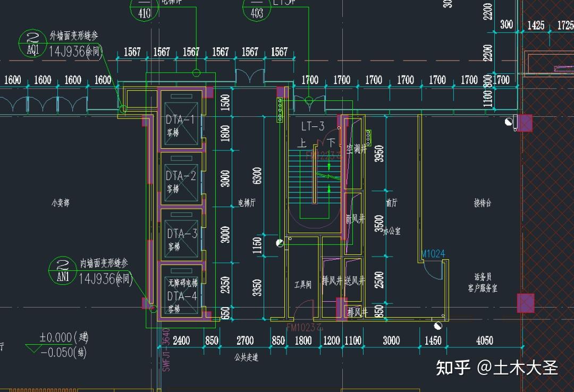The height and width of the screenshot is (392, 574).
Task: Select the DTA-3 elevator label
Action: 182,234
